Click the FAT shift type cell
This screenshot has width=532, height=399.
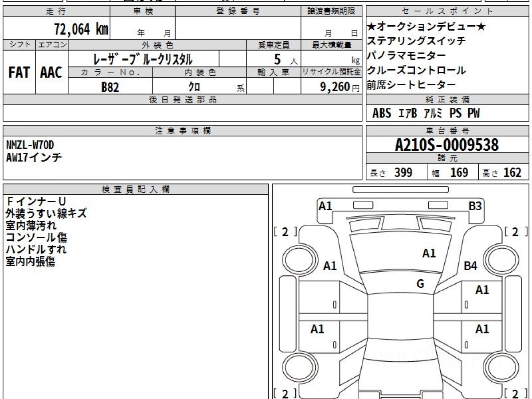click(19, 73)
